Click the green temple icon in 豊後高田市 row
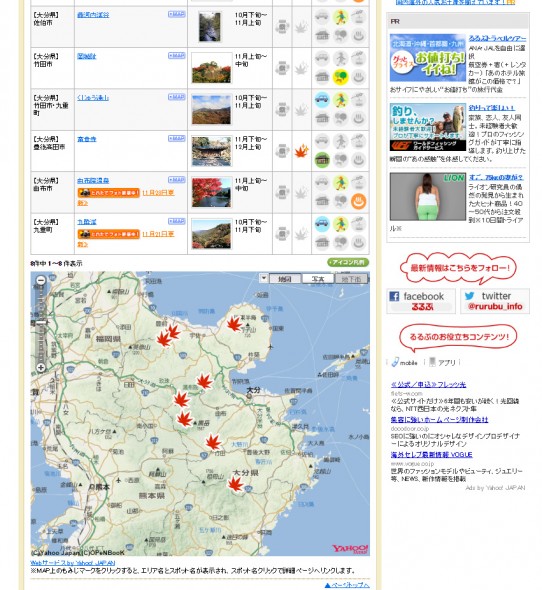 (322, 160)
